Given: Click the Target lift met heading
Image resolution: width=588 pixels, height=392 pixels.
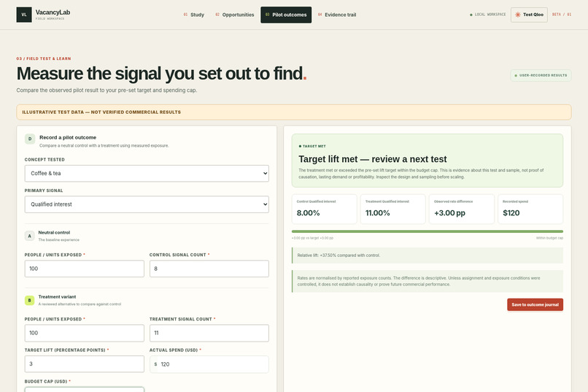Looking at the screenshot, I should coord(372,159).
